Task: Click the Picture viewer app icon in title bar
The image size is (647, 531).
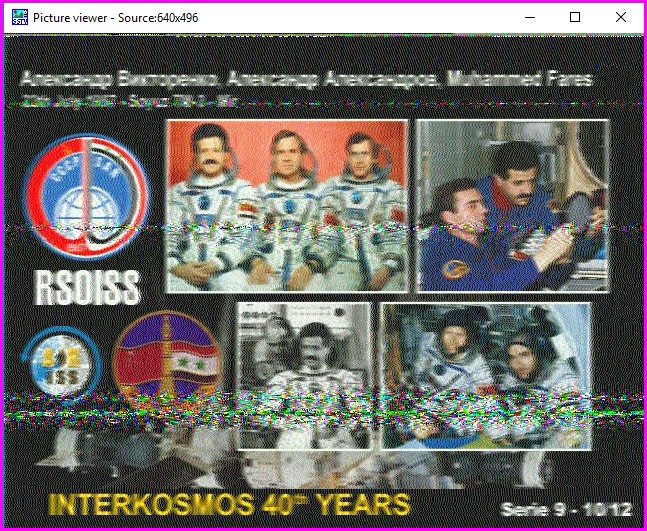Action: coord(17,17)
